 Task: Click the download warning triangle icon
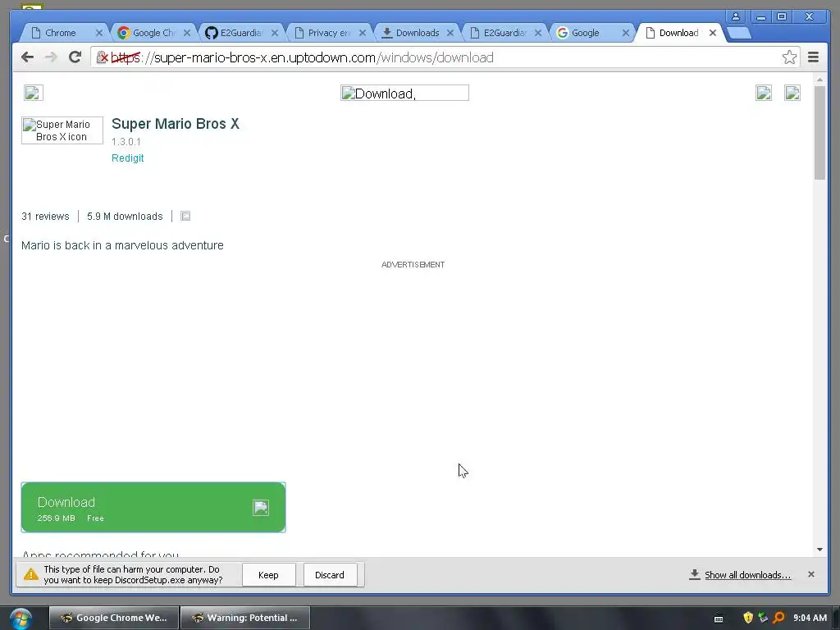[31, 574]
